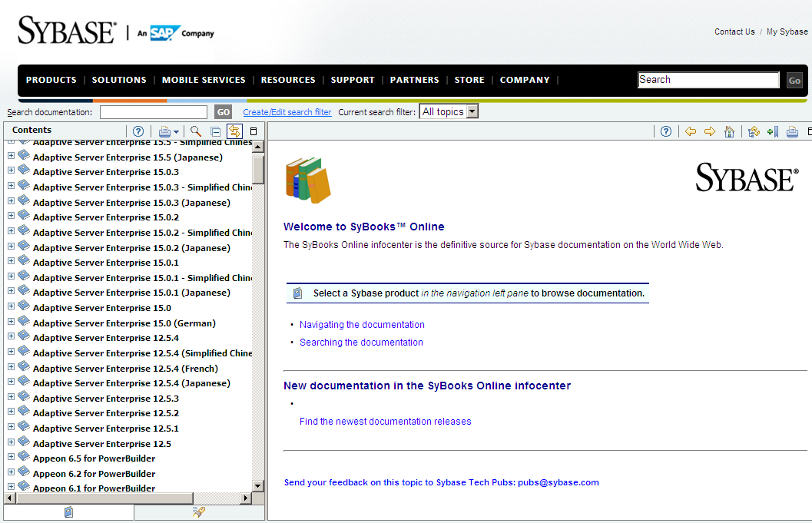This screenshot has width=812, height=523.
Task: Select Adaptive Server Enterprise 15.0.1 (Japanese)
Action: [x=131, y=293]
